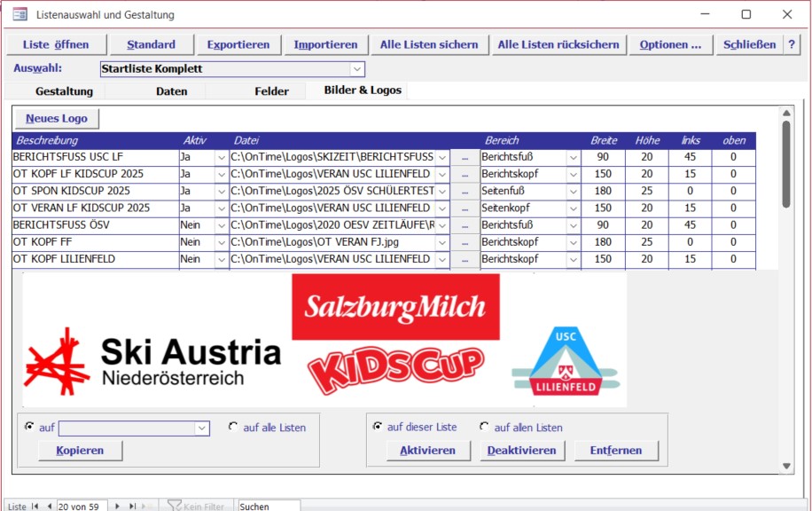Browse file for BERICHTSFUSS ÖSV row
Screen dimensions: 812x511
click(x=465, y=226)
